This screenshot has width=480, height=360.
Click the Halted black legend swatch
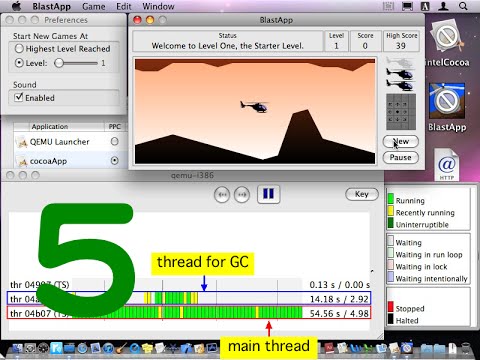coord(390,319)
